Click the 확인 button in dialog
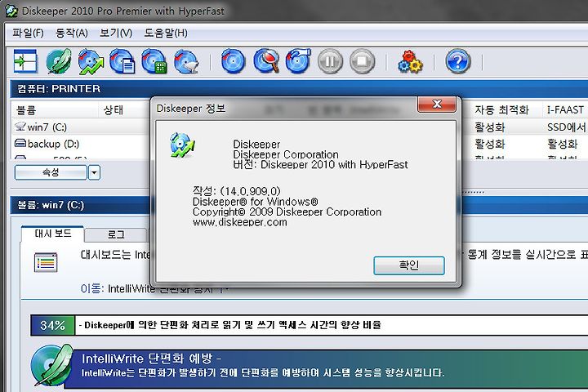This screenshot has width=588, height=392. click(x=409, y=265)
